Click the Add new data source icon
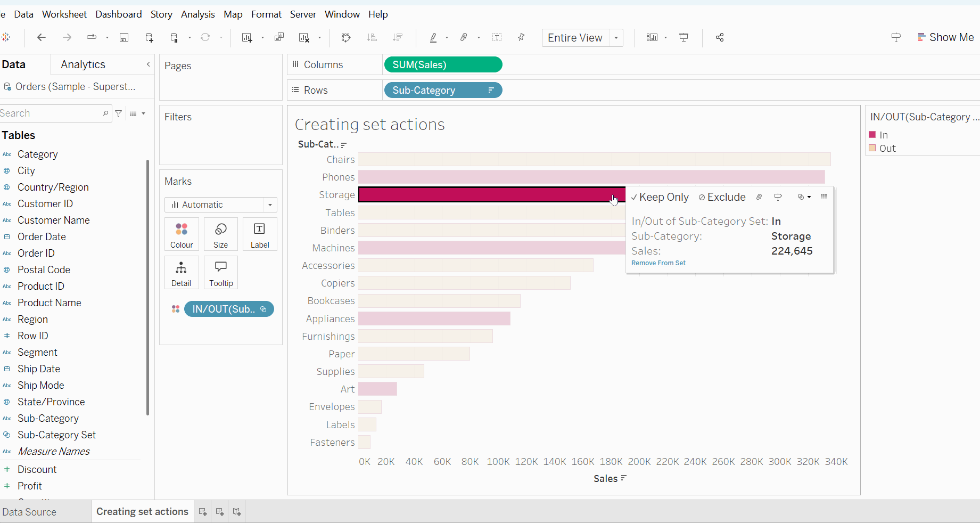This screenshot has width=980, height=523. coord(149,37)
